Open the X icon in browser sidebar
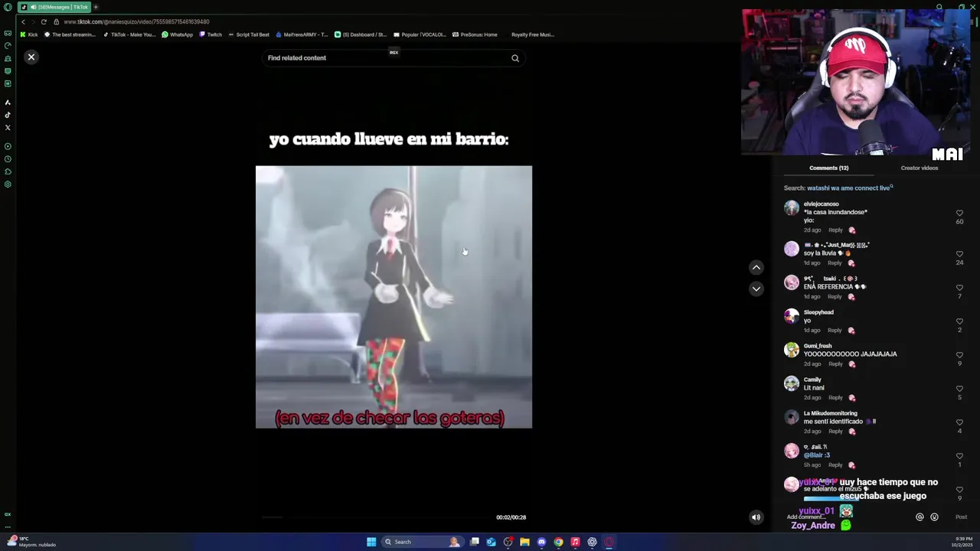This screenshot has height=551, width=980. coord(8,127)
